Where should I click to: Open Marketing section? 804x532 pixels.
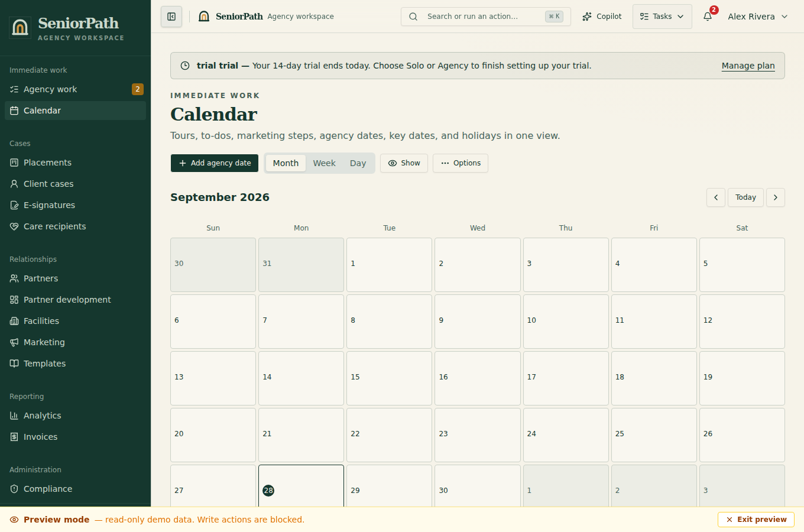pos(75,342)
